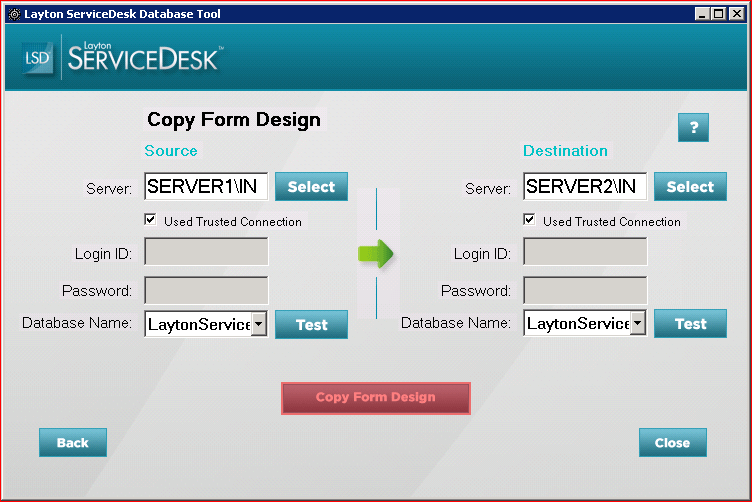The width and height of the screenshot is (752, 502).
Task: Select the Destination server with Select button
Action: (690, 187)
